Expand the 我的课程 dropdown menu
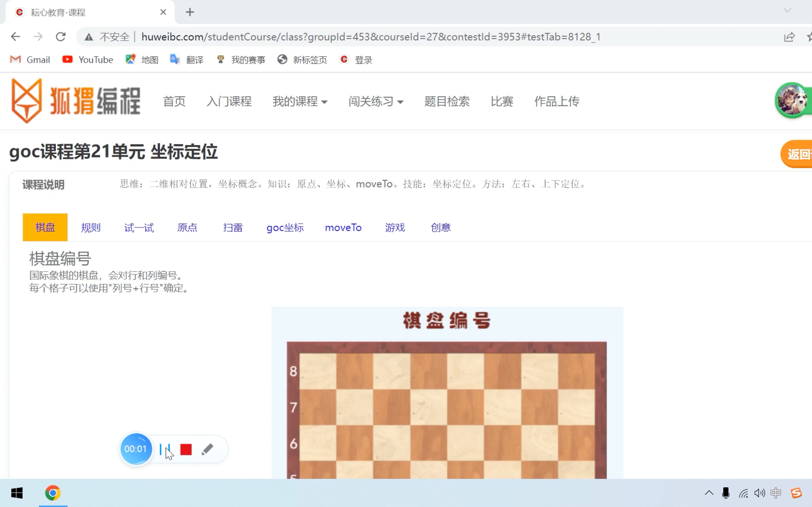Viewport: 812px width, 507px height. (300, 101)
